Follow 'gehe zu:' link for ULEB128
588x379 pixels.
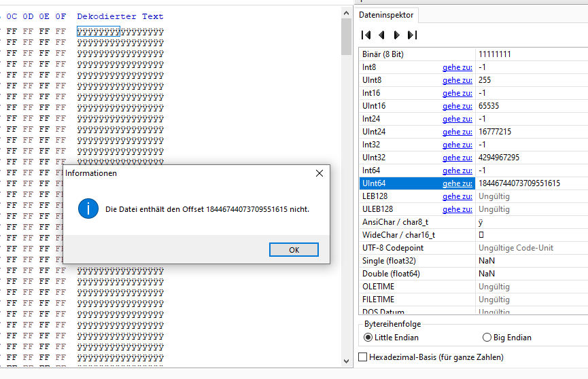coord(457,209)
